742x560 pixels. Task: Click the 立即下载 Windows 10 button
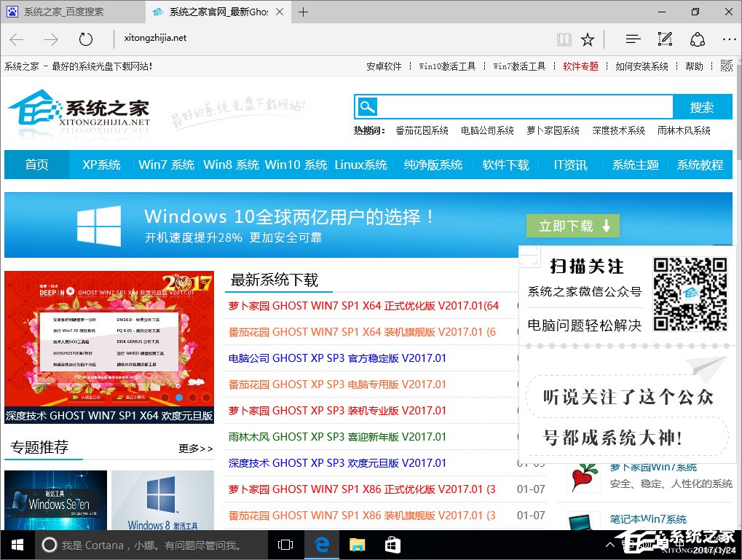(572, 226)
